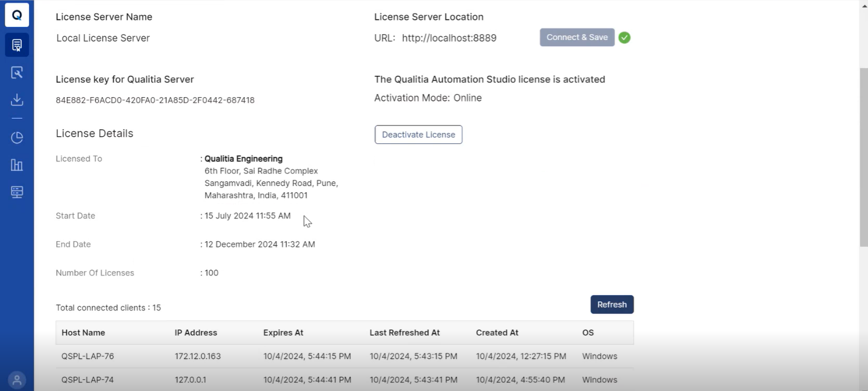Click the Host Name column header
This screenshot has width=868, height=391.
83,333
